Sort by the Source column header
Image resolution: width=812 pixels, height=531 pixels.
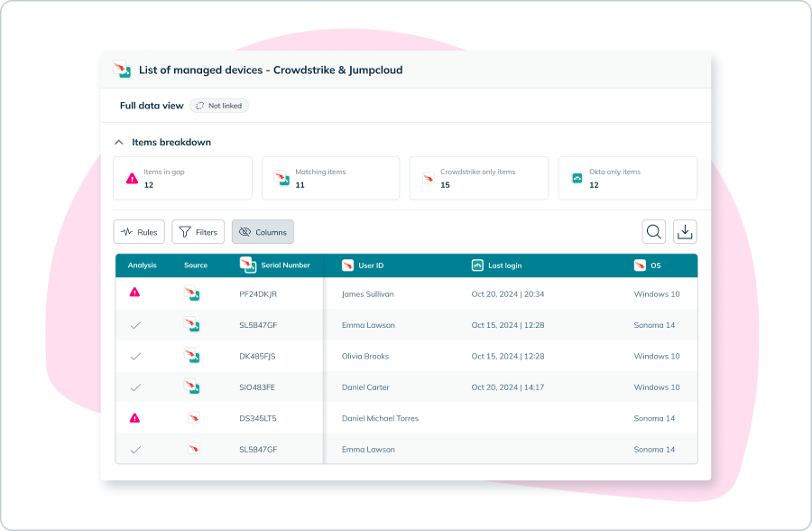click(x=196, y=265)
